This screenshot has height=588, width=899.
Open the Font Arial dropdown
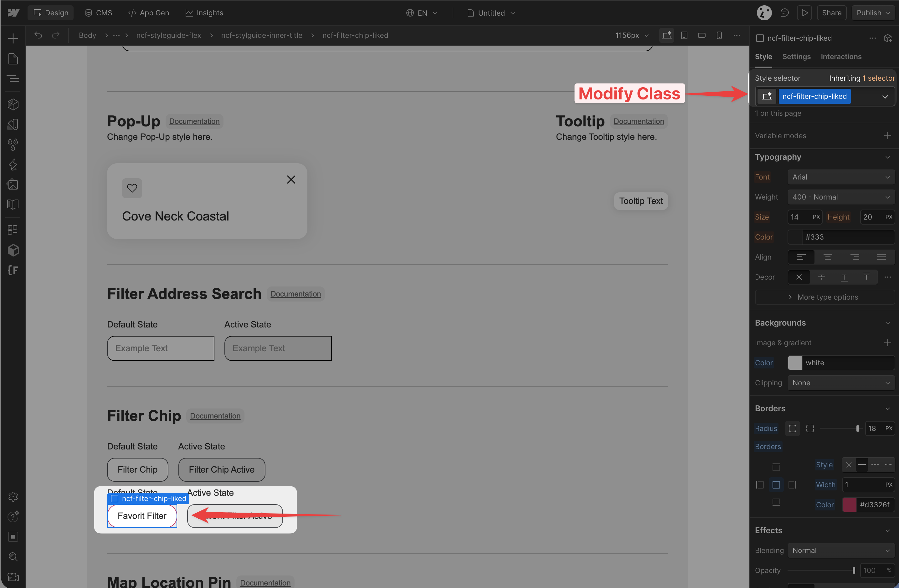841,177
